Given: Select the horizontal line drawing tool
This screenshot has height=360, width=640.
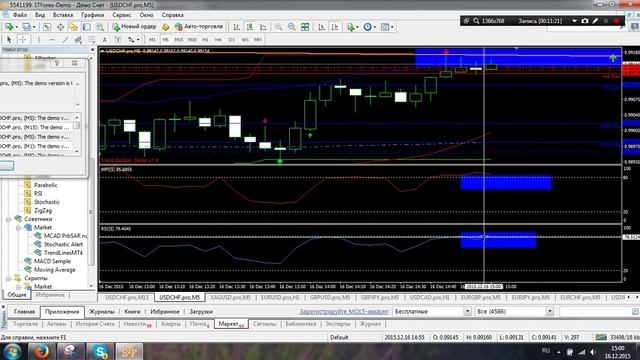Looking at the screenshot, I should click(52, 40).
